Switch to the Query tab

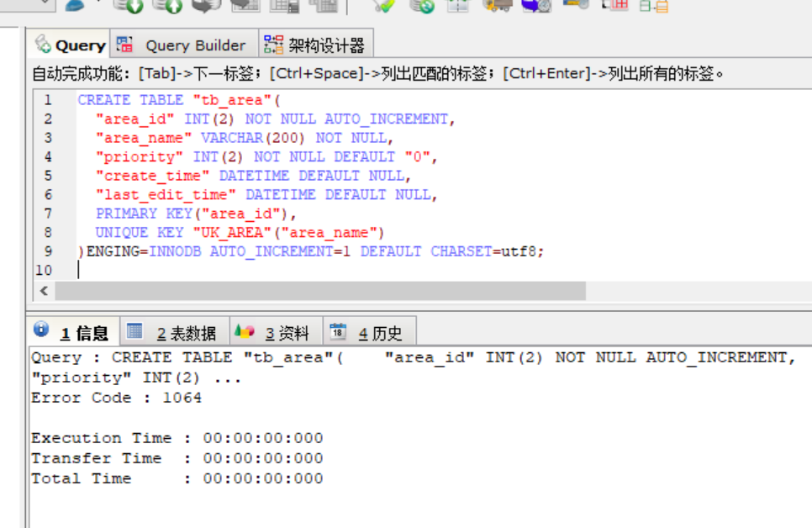(x=70, y=45)
